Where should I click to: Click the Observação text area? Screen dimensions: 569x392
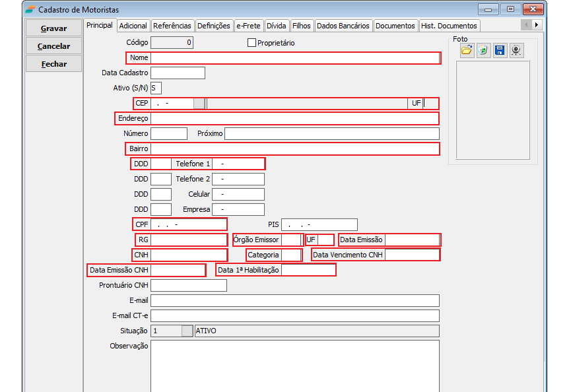click(294, 365)
